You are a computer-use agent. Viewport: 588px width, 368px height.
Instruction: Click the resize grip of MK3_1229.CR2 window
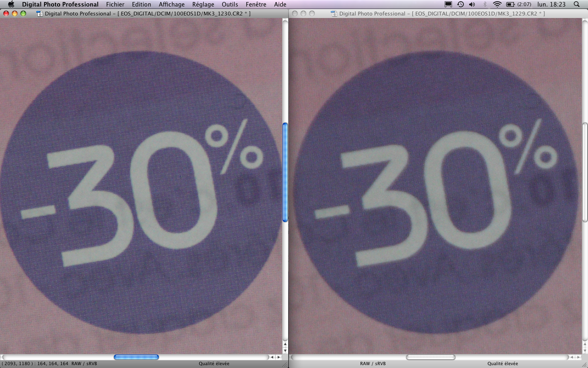point(584,364)
